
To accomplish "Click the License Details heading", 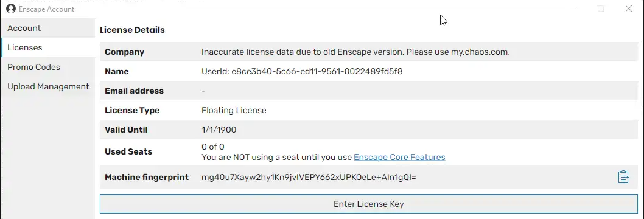I will 132,30.
